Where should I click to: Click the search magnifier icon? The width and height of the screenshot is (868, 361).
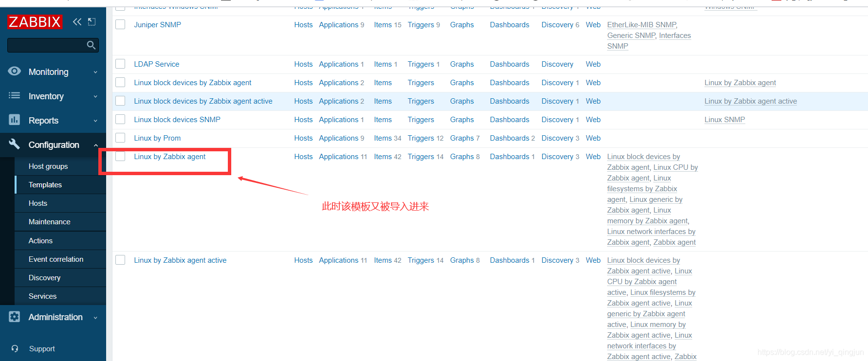[91, 45]
